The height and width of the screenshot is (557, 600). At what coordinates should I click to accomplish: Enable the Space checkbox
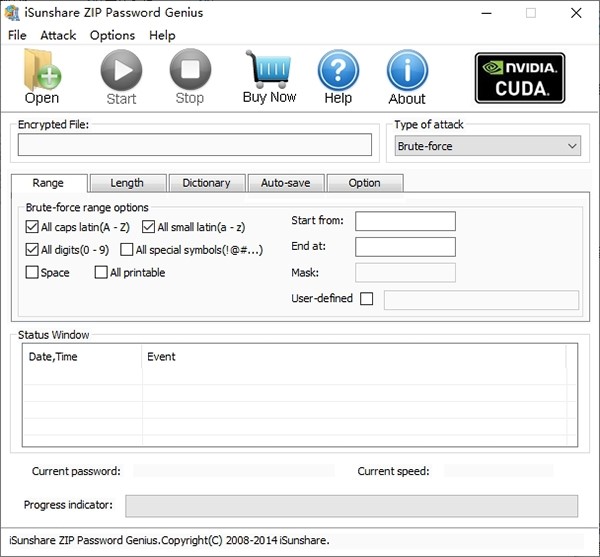(x=32, y=272)
